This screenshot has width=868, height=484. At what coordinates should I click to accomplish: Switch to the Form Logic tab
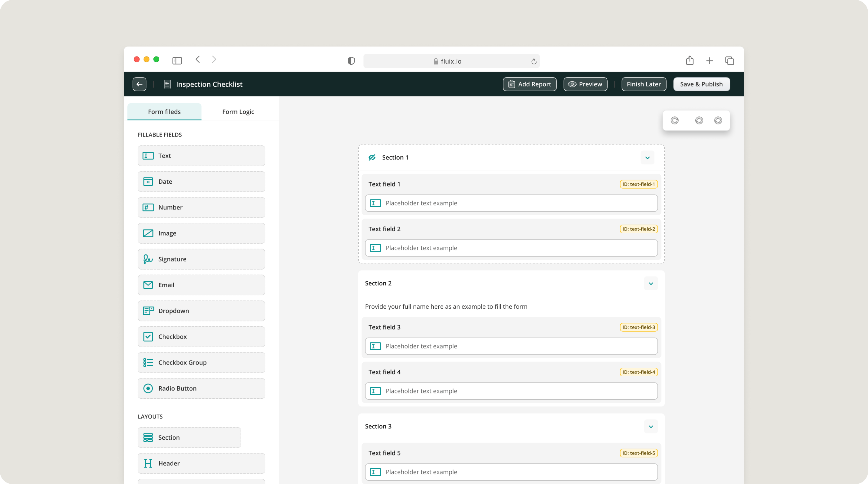click(238, 112)
